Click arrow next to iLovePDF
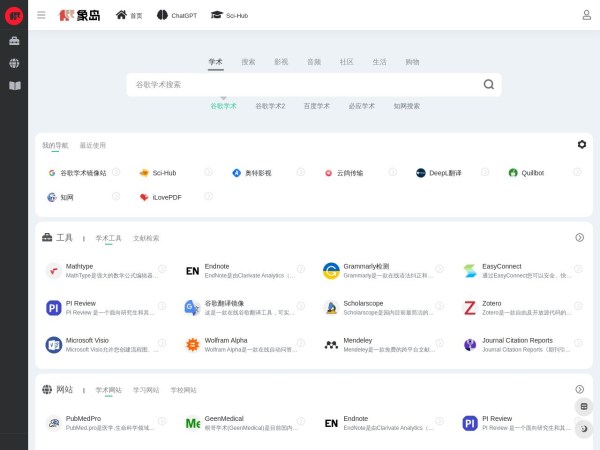Screen dimensions: 600x450 pos(208,196)
